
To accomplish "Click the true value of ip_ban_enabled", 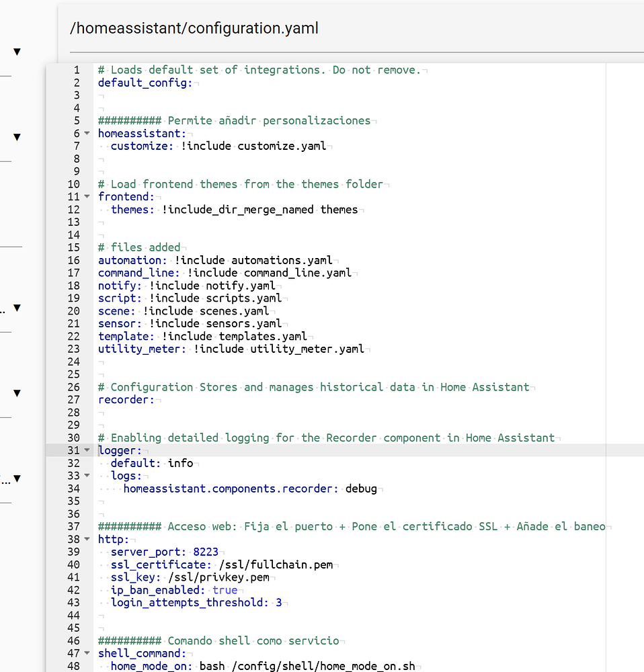I will click(225, 589).
